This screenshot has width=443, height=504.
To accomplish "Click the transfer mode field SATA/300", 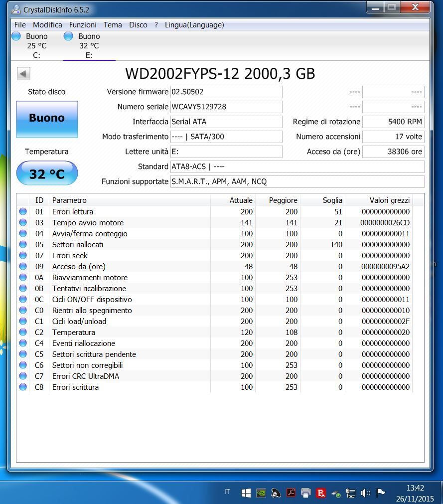I will [226, 137].
